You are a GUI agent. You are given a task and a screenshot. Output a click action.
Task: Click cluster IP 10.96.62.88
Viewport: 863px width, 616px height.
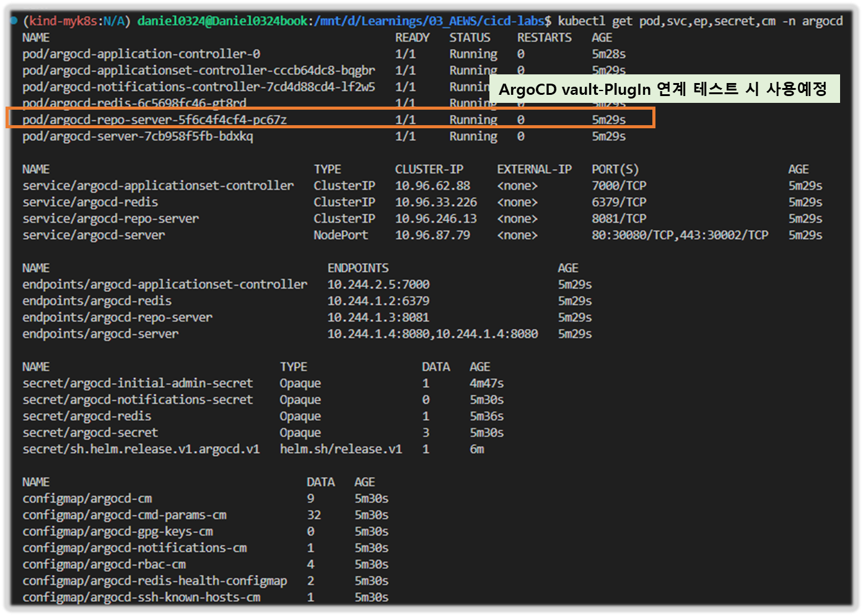[x=432, y=185]
